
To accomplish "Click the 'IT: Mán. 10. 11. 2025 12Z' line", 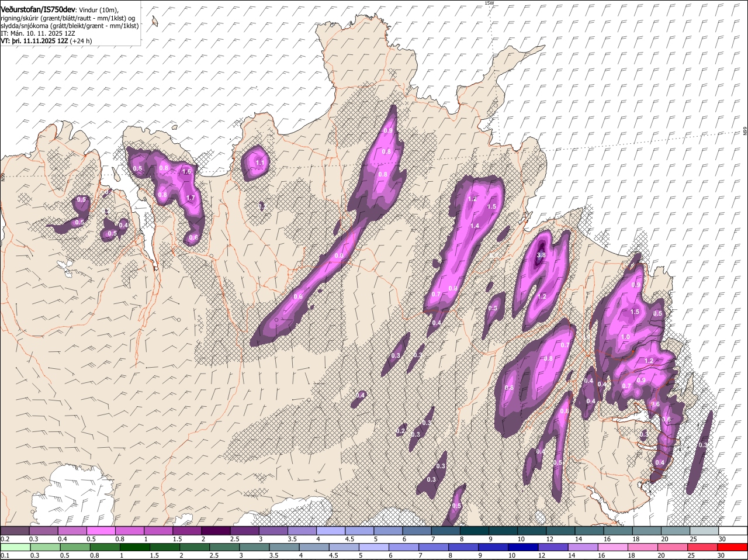I will click(x=38, y=33).
